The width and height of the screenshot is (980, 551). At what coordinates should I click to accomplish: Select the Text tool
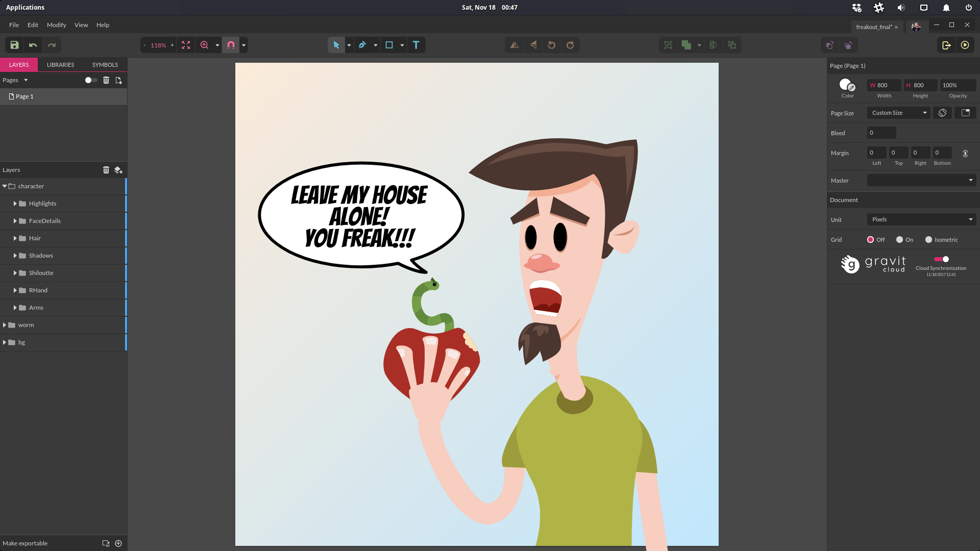pyautogui.click(x=416, y=45)
